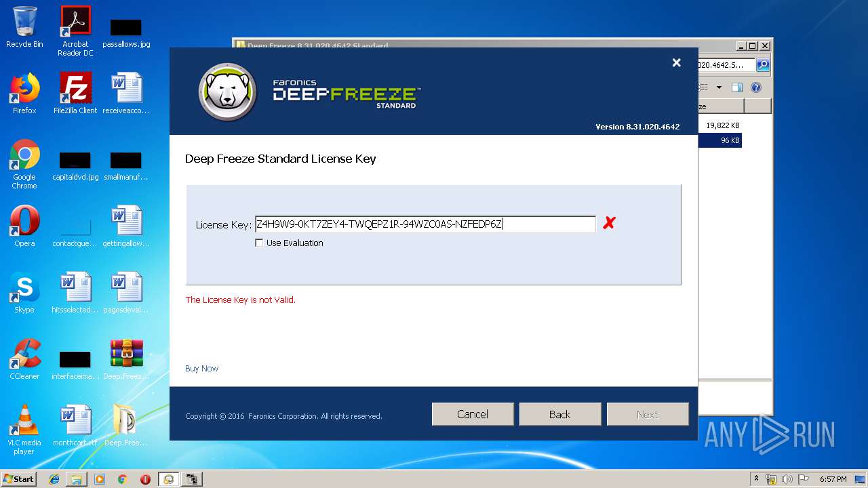Select the smallmanuf... desktop file
This screenshot has width=868, height=488.
point(126,165)
